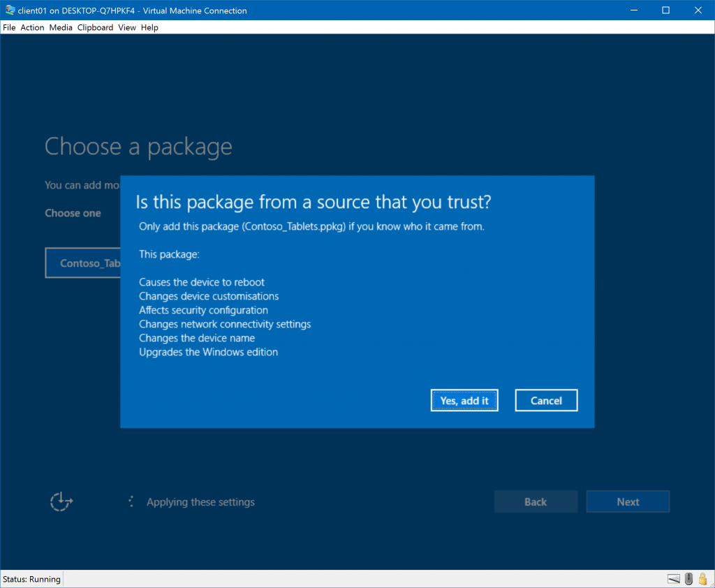Screen dimensions: 715x588
Task: Click 'Only add this package' warning text
Action: 311,226
